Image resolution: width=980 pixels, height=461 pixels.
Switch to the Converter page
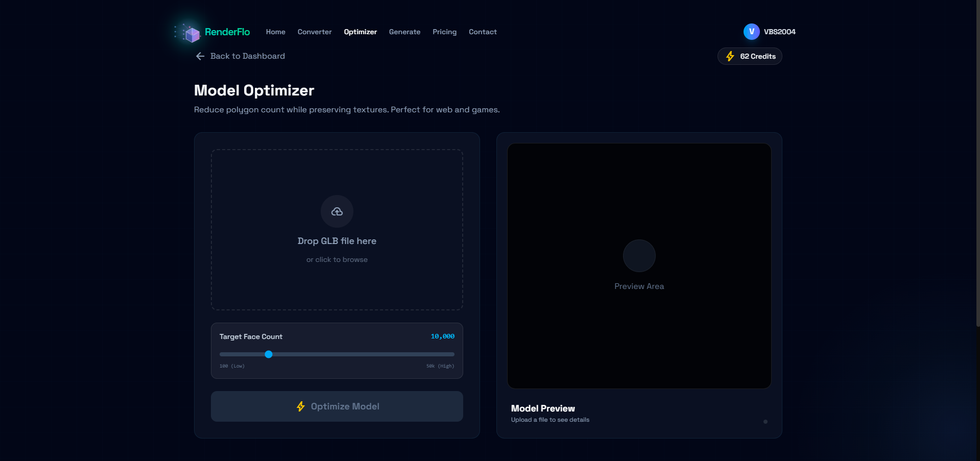[314, 32]
